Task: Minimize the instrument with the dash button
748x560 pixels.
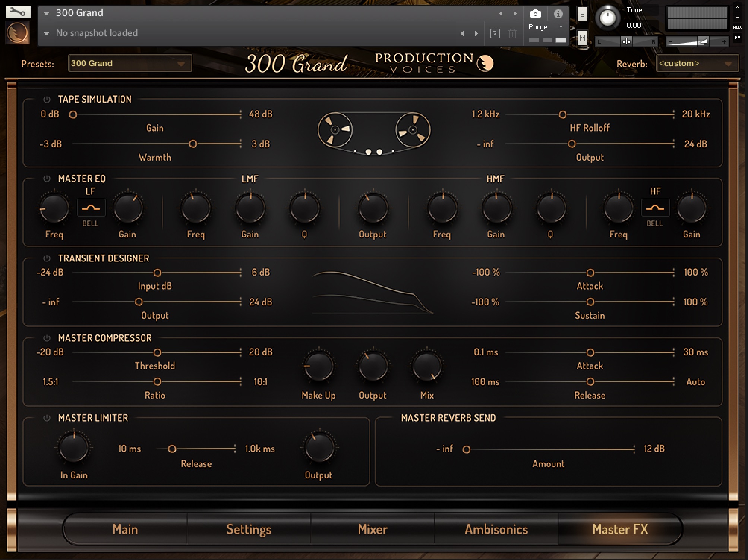Action: pyautogui.click(x=737, y=17)
